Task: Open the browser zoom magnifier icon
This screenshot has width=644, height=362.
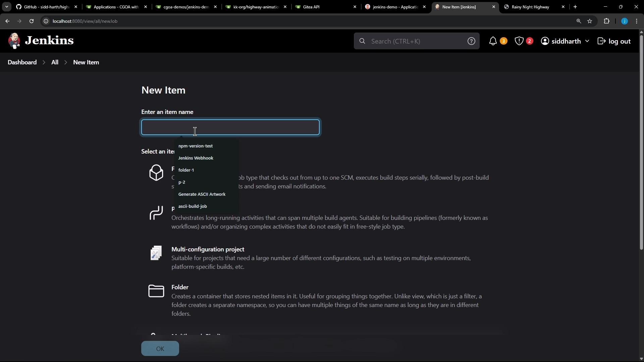Action: point(579,21)
